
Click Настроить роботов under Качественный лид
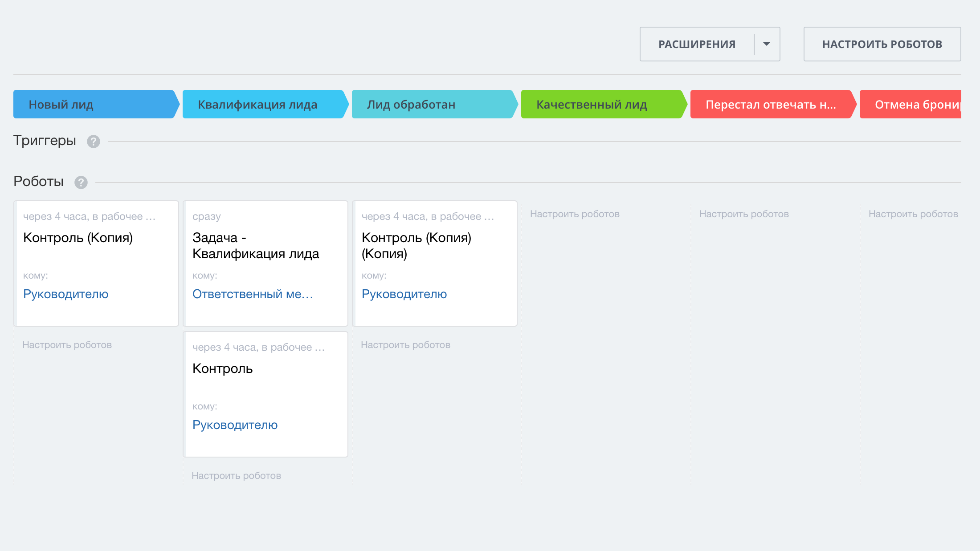tap(575, 214)
